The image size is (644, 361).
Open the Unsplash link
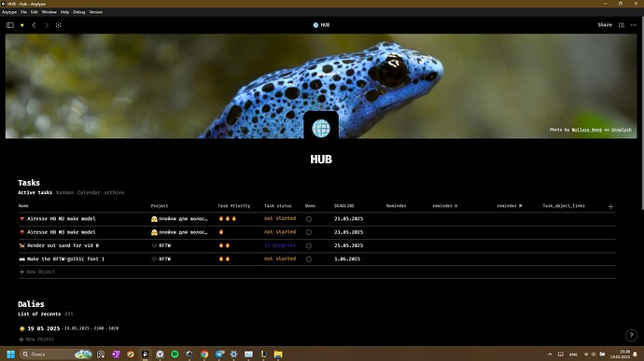tap(621, 130)
